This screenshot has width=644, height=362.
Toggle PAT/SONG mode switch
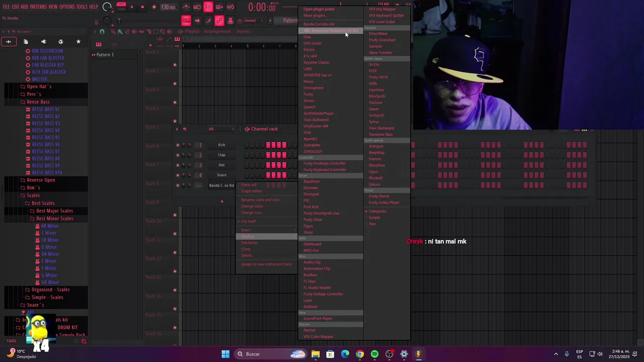coord(121,7)
